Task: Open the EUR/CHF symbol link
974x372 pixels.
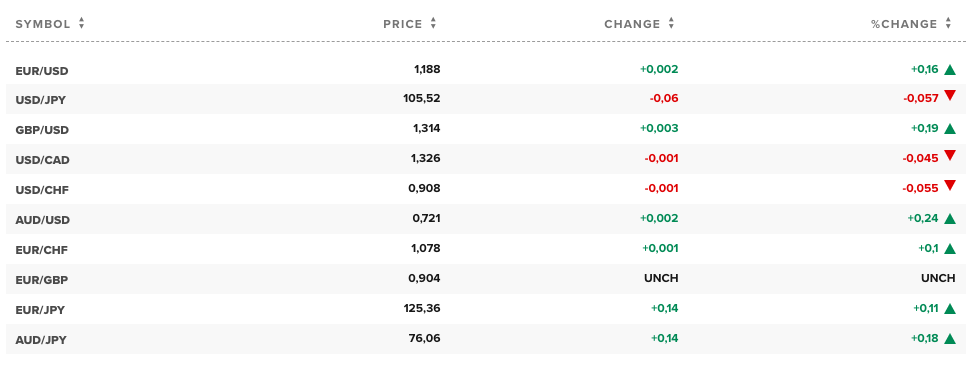Action: point(41,250)
